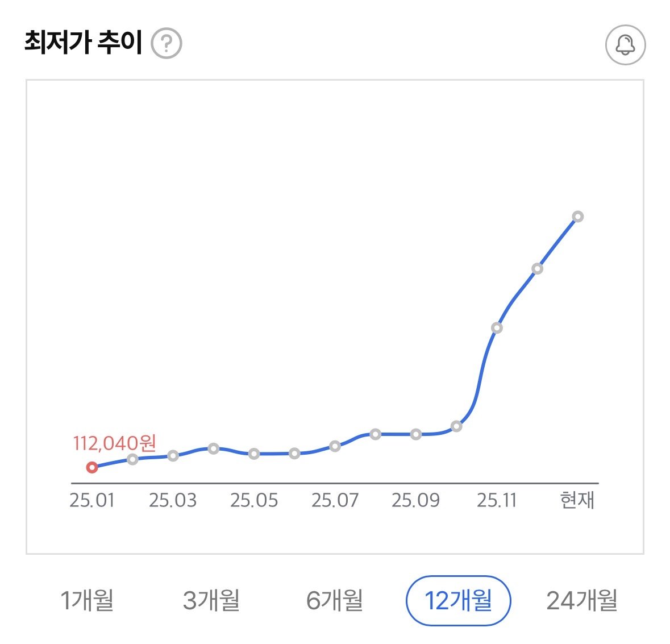
Task: Choose the 6개월 period tab
Action: 335,600
